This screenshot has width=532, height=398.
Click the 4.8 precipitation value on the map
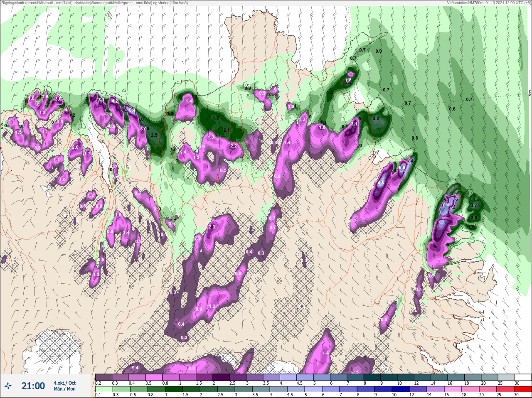tap(381, 183)
